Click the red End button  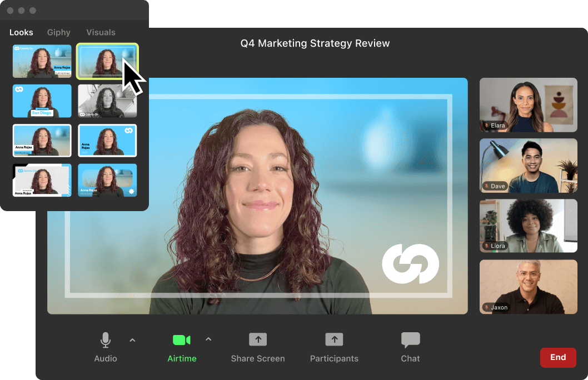[558, 358]
